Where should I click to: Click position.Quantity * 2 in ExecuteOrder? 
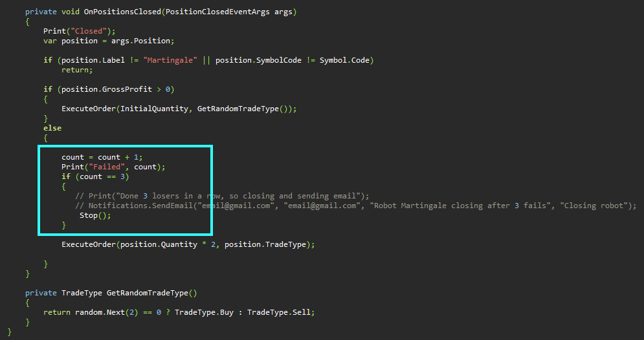click(x=168, y=244)
